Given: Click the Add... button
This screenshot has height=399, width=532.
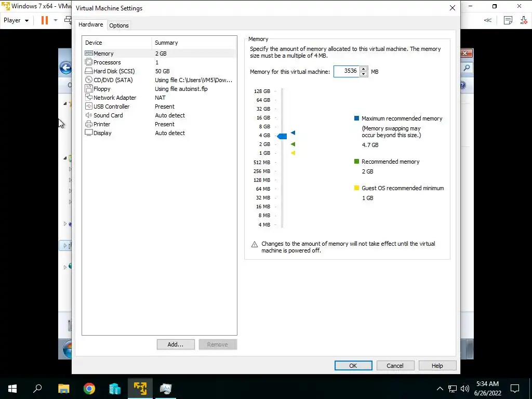Looking at the screenshot, I should 176,344.
